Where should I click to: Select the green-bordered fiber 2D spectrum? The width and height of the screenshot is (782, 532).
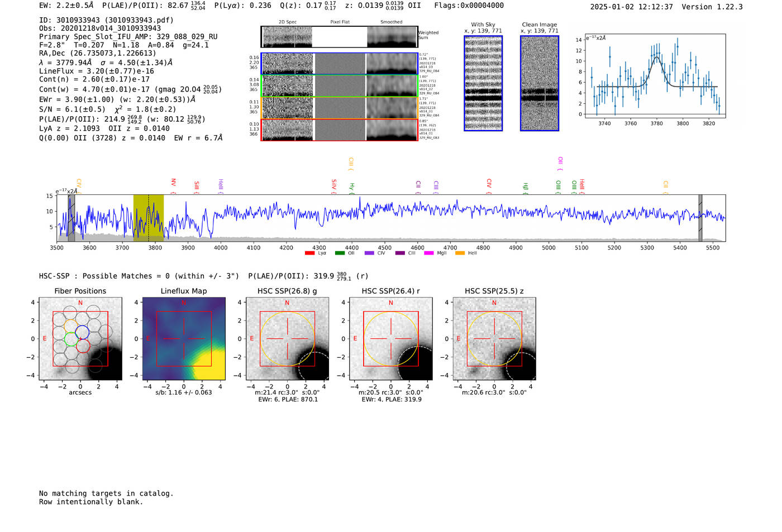[x=288, y=86]
